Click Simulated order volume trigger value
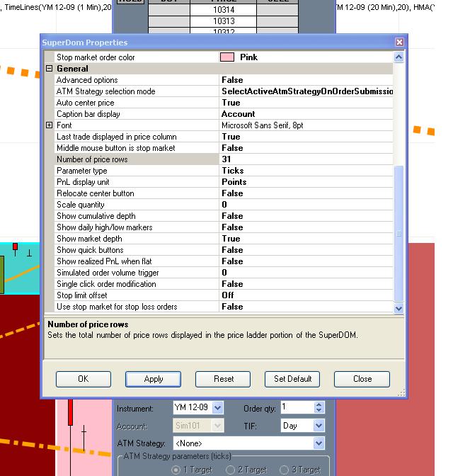This screenshot has width=453, height=476. tap(306, 273)
